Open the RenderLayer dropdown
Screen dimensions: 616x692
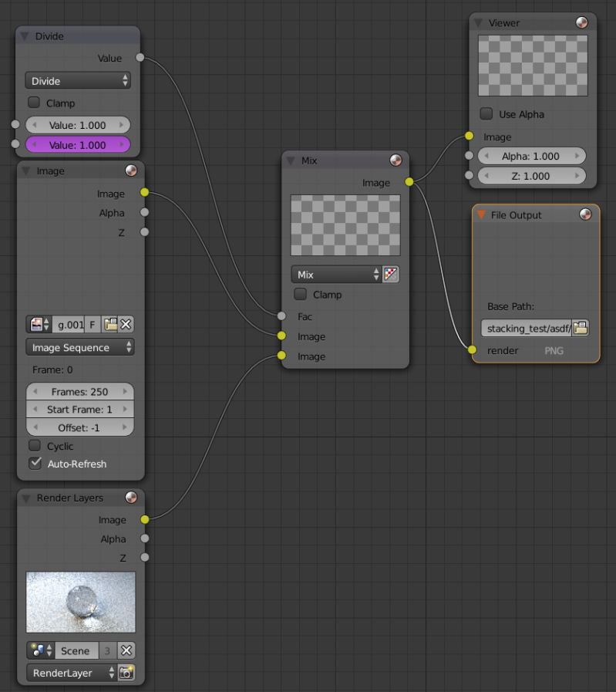click(x=72, y=673)
